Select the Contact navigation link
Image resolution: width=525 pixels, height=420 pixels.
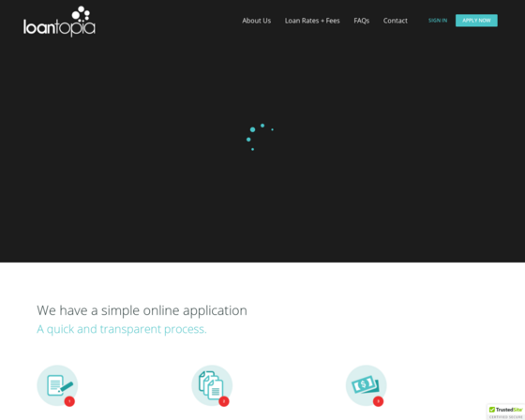tap(395, 21)
